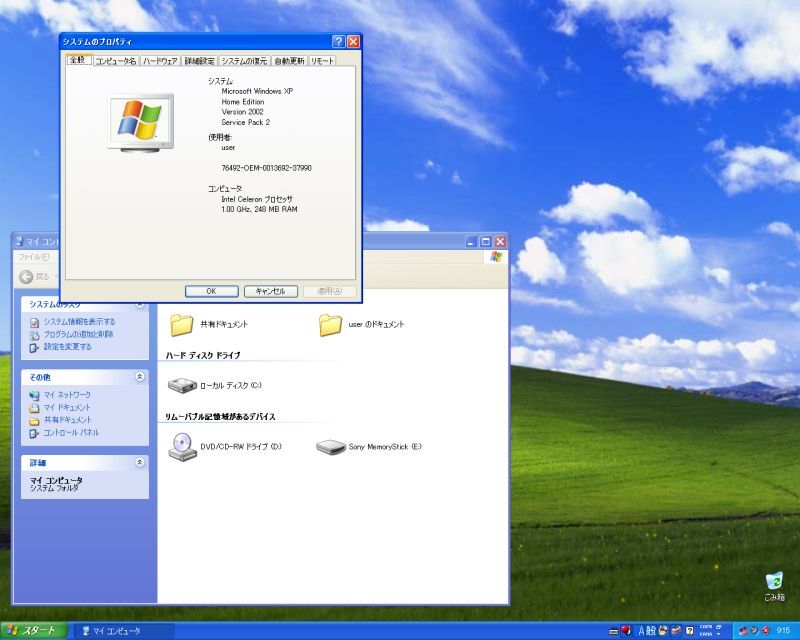This screenshot has height=640, width=800.
Task: Click the back arrow (戻る) in Explorer
Action: (27, 277)
